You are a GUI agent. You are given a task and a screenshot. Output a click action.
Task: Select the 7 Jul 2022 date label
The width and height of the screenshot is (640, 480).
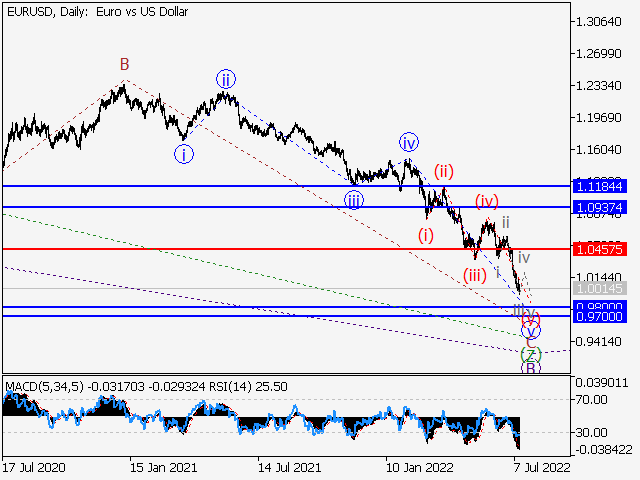(542, 467)
